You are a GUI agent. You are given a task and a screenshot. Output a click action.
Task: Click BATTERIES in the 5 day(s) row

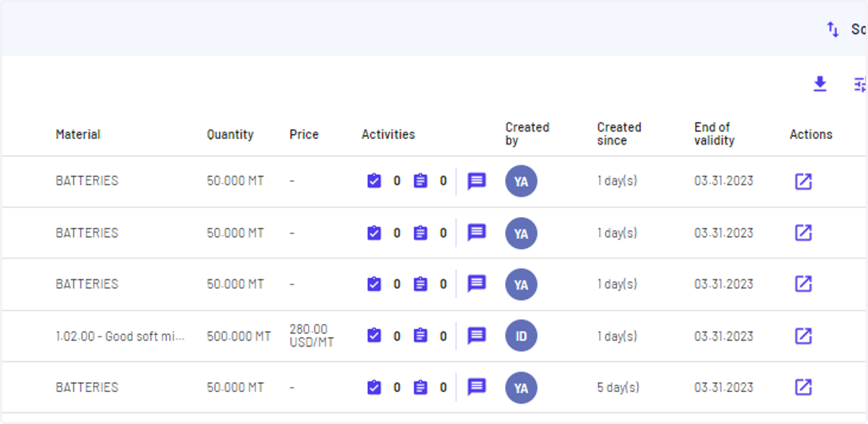[87, 388]
